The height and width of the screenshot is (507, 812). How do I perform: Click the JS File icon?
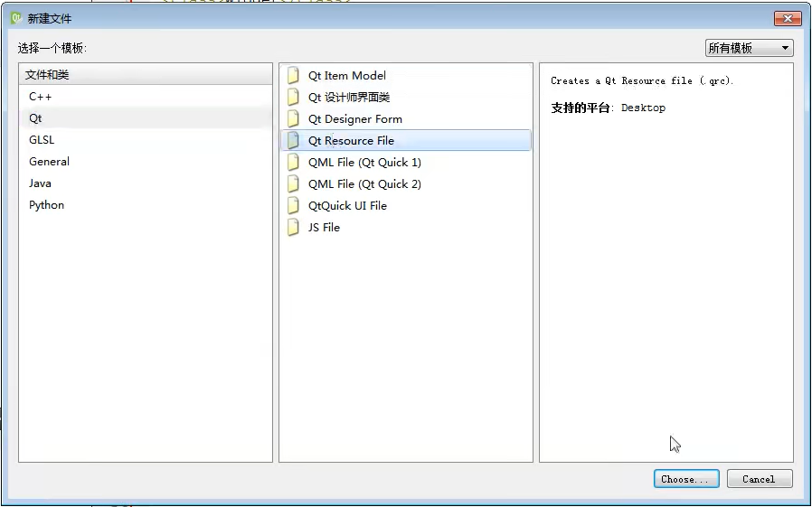(x=293, y=228)
